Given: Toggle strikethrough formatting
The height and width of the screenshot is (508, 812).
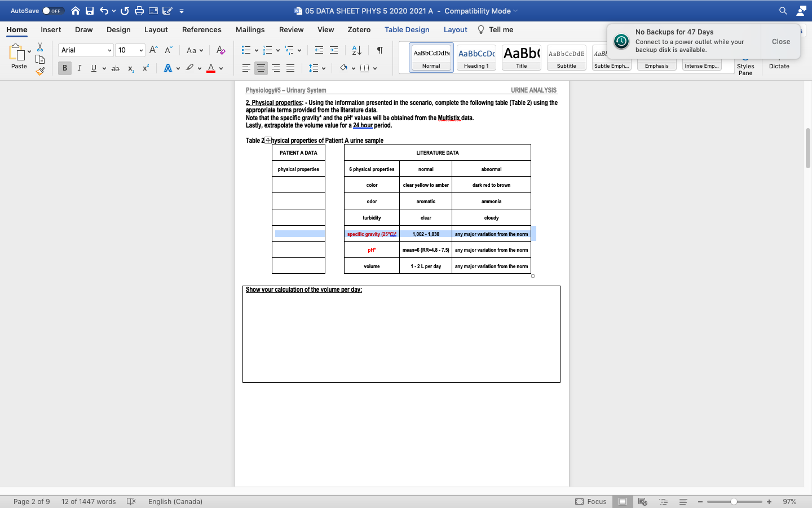Looking at the screenshot, I should [116, 68].
